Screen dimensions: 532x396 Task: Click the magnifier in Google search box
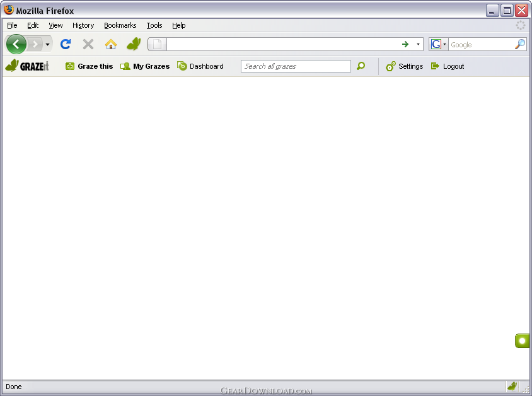(x=520, y=44)
